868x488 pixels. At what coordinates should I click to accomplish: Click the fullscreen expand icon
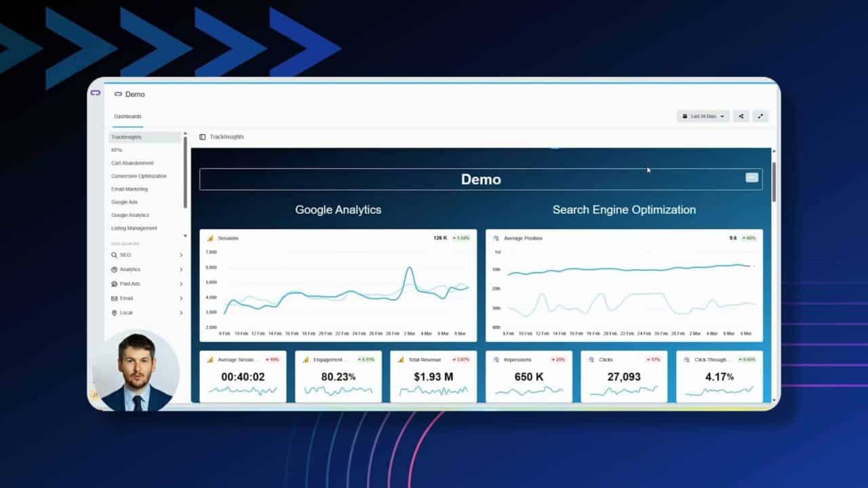pyautogui.click(x=760, y=117)
